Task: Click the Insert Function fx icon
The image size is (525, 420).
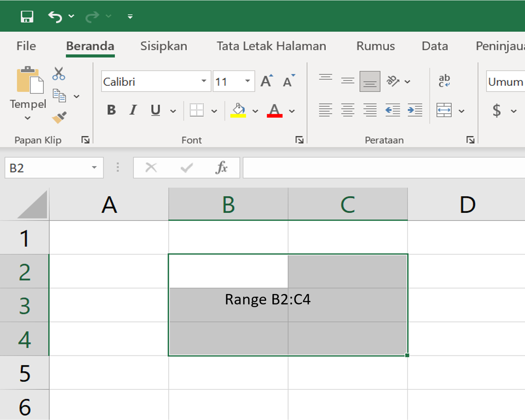Action: (221, 168)
